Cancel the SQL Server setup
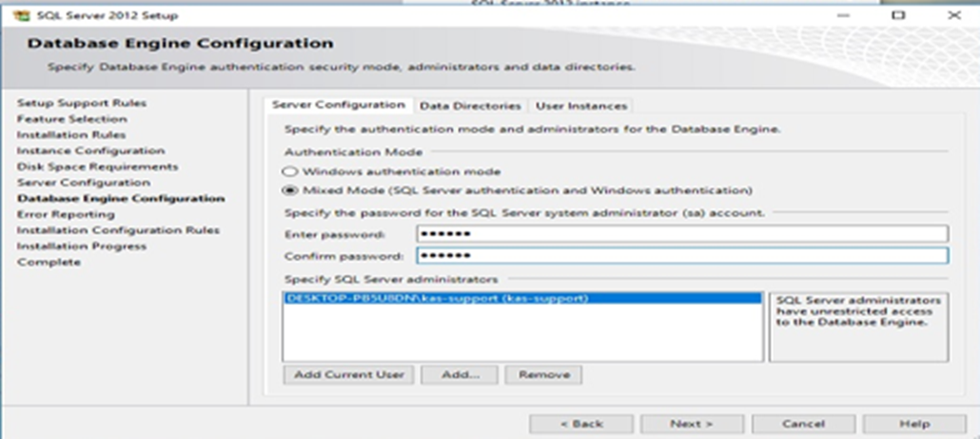 803,424
